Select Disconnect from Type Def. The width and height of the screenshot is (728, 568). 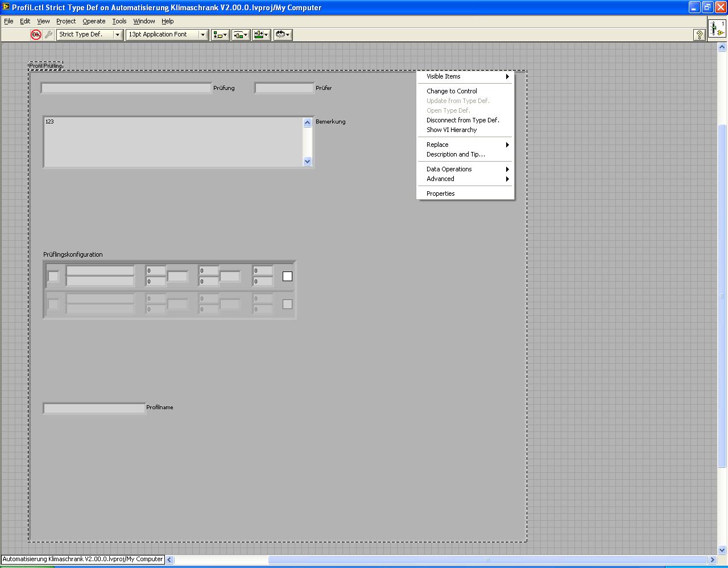466,120
